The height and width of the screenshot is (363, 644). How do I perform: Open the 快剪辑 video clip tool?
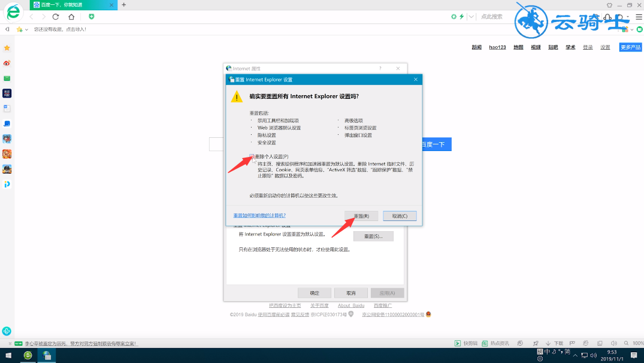(x=466, y=343)
